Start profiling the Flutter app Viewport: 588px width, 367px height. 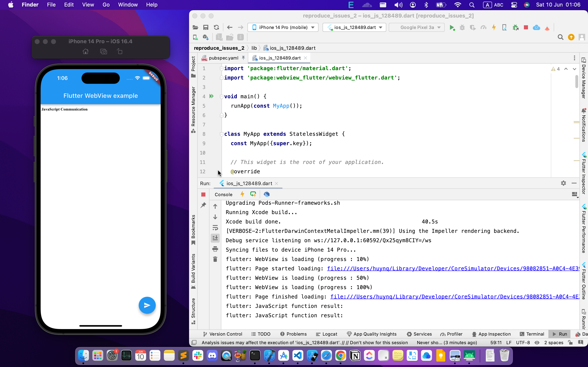pos(483,28)
